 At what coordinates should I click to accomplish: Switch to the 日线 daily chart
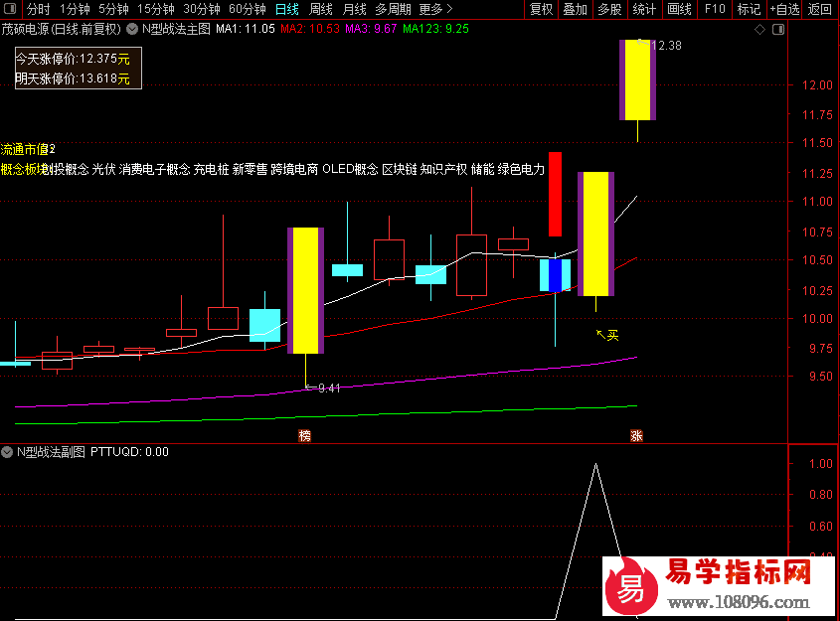tap(287, 9)
